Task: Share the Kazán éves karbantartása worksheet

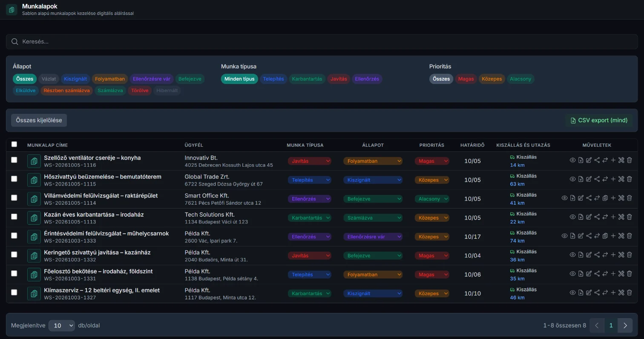Action: [x=597, y=217]
